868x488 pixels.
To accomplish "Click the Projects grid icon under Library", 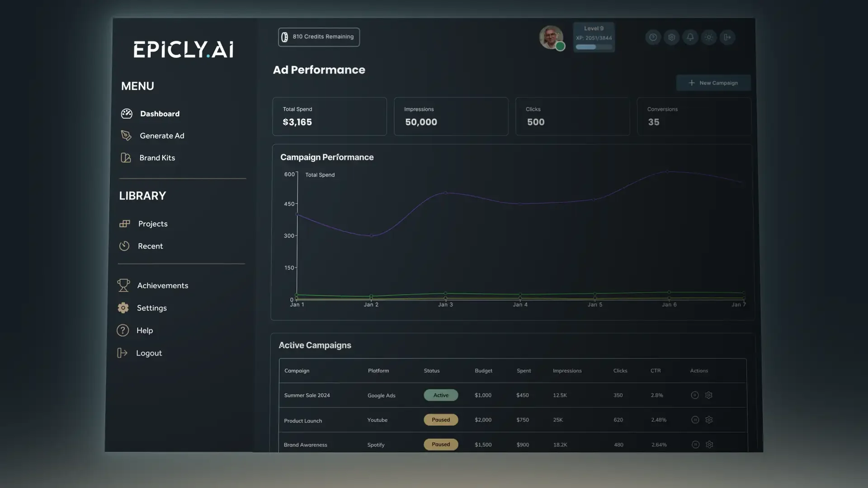I will 124,223.
